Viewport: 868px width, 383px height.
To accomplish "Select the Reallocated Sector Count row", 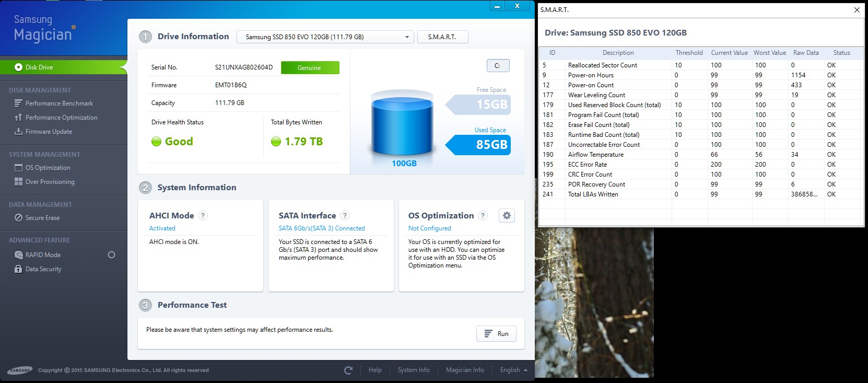I will click(701, 65).
